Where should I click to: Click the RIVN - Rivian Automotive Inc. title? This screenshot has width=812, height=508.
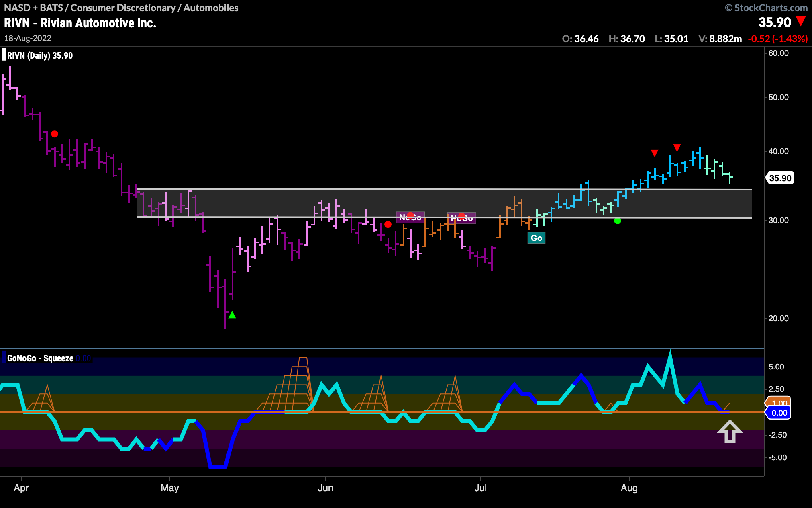pos(80,23)
